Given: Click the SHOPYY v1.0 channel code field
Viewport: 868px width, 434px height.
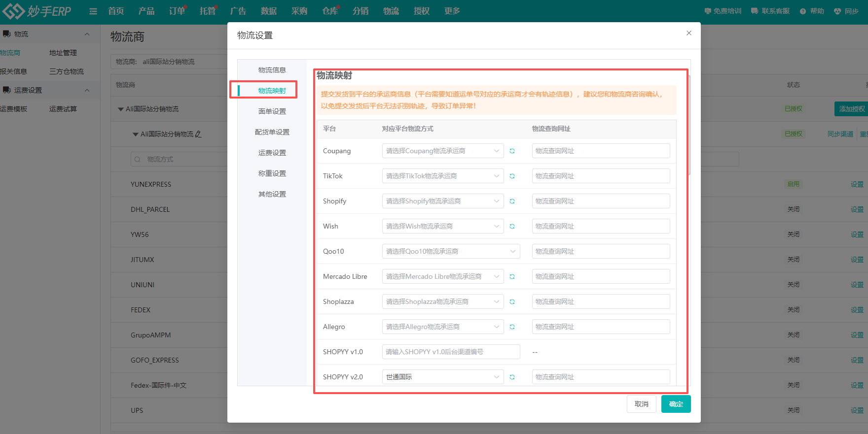Looking at the screenshot, I should pos(451,352).
